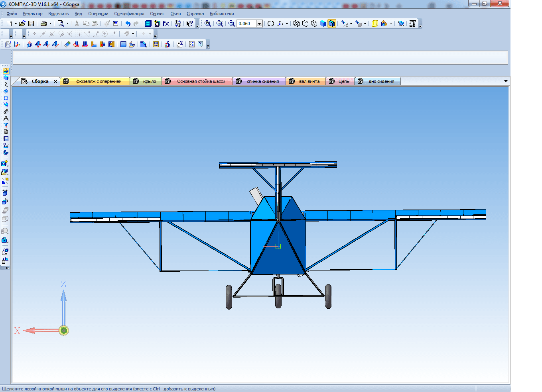Close the Сборка tab
Viewport: 542px width, 392px height.
click(55, 81)
